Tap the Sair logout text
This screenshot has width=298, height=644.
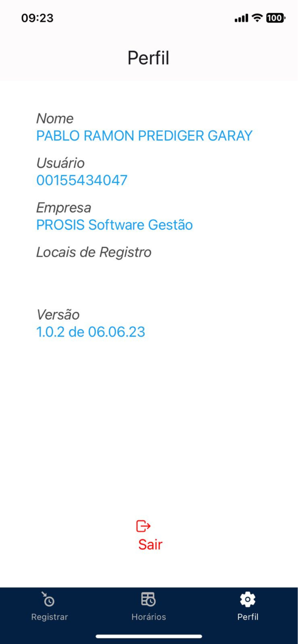[150, 545]
